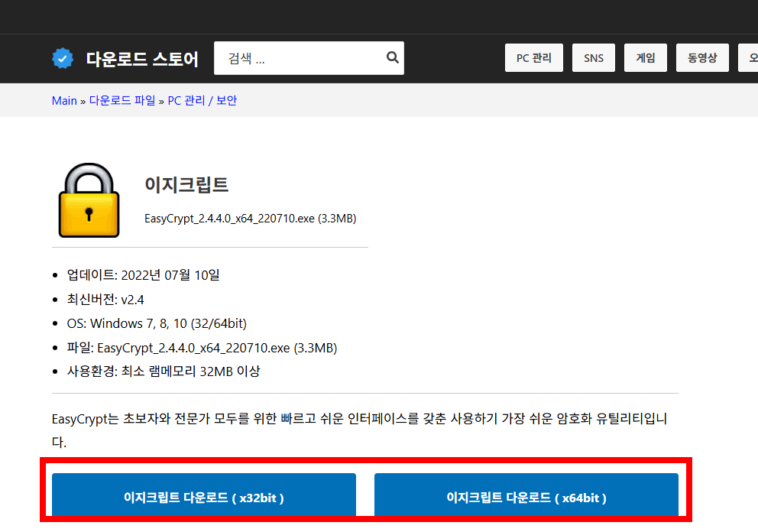
Task: Open the 게임 category
Action: (x=646, y=58)
